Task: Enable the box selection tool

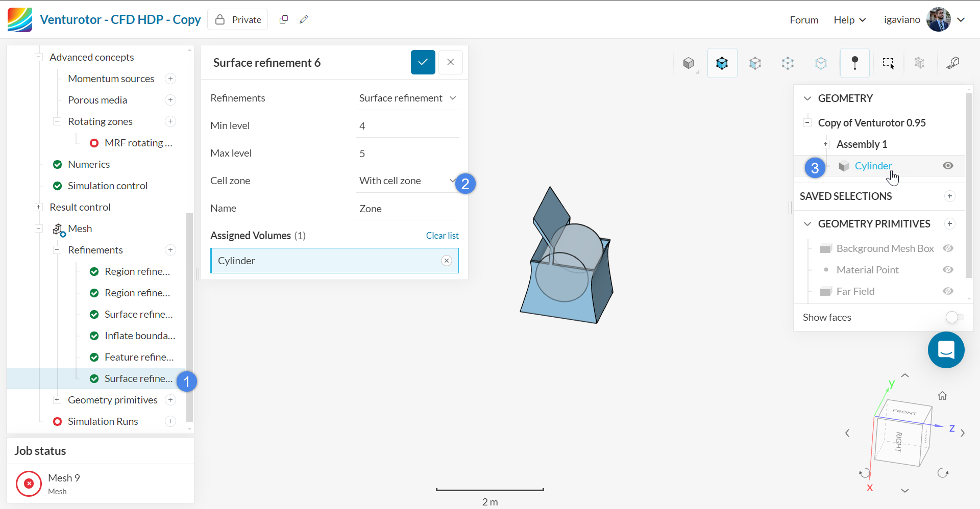Action: 888,63
